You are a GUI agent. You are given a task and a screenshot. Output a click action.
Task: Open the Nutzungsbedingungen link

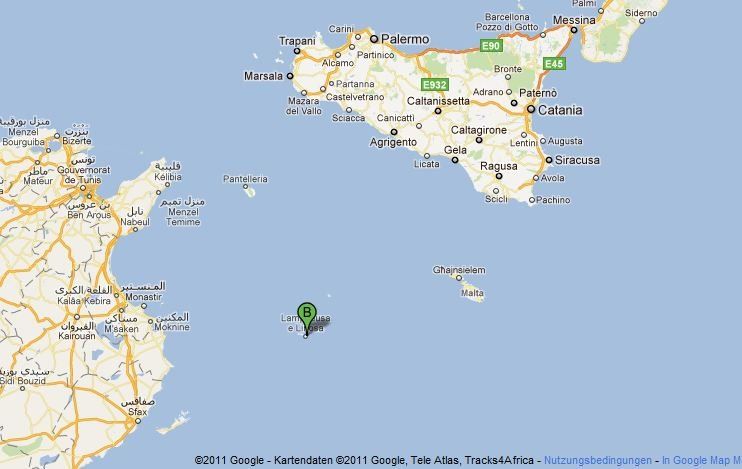(x=598, y=460)
